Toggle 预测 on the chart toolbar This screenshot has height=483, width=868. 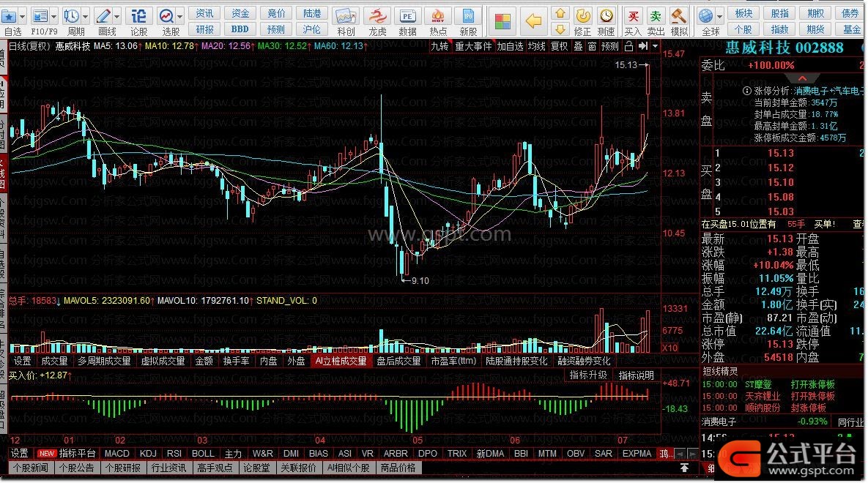tap(610, 47)
